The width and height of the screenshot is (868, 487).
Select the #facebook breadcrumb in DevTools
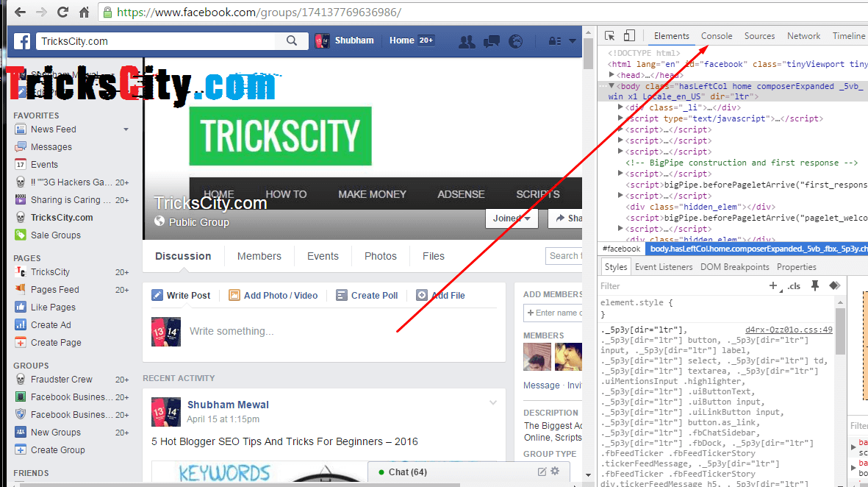tap(621, 249)
